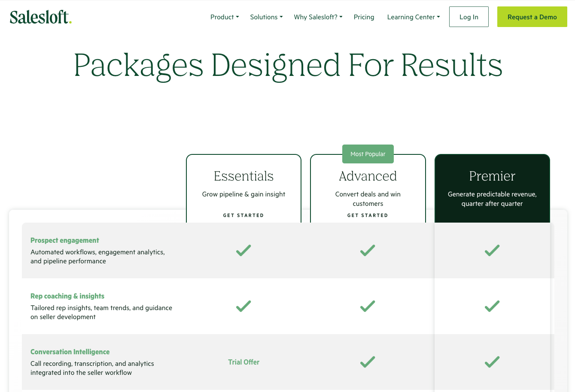Click 'Convert deals and win customers' text
Viewport: 575px width, 392px height.
pos(368,199)
